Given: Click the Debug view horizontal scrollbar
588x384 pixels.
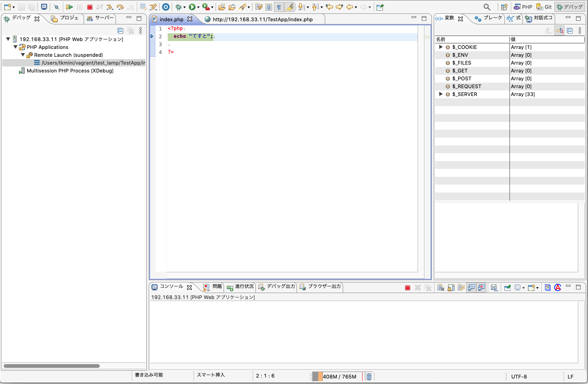Looking at the screenshot, I should pyautogui.click(x=52, y=366).
